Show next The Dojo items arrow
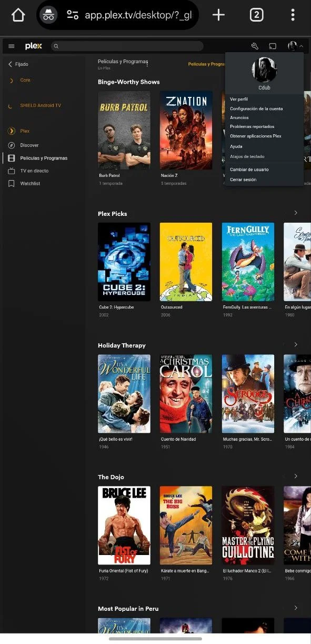311x644 pixels. [296, 477]
